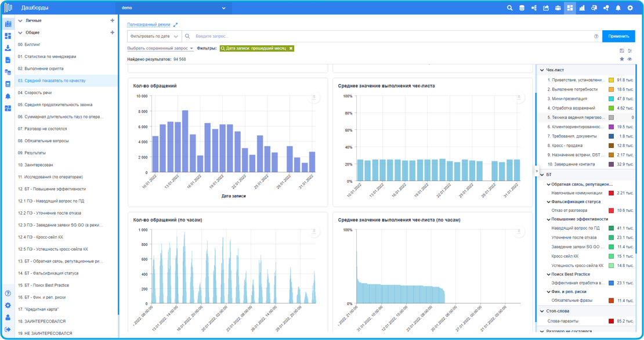
Task: Remove the 'Дата записи' filter tag
Action: (291, 48)
